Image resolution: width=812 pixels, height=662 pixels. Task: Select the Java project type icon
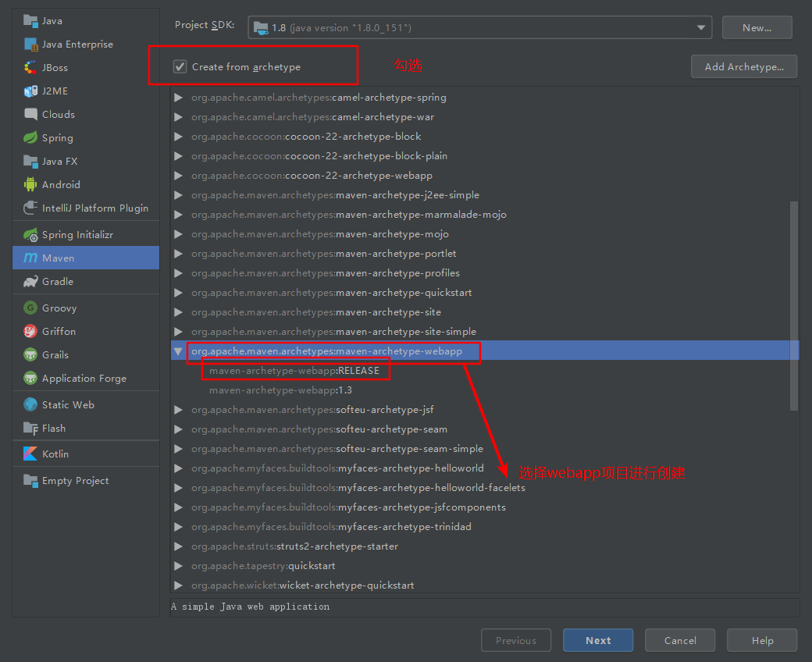30,21
